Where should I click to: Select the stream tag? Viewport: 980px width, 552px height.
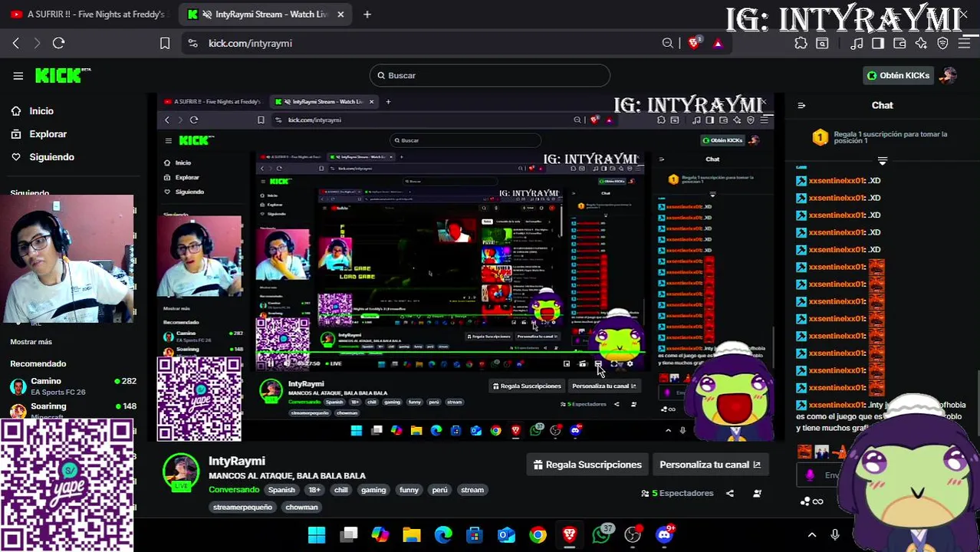point(472,490)
